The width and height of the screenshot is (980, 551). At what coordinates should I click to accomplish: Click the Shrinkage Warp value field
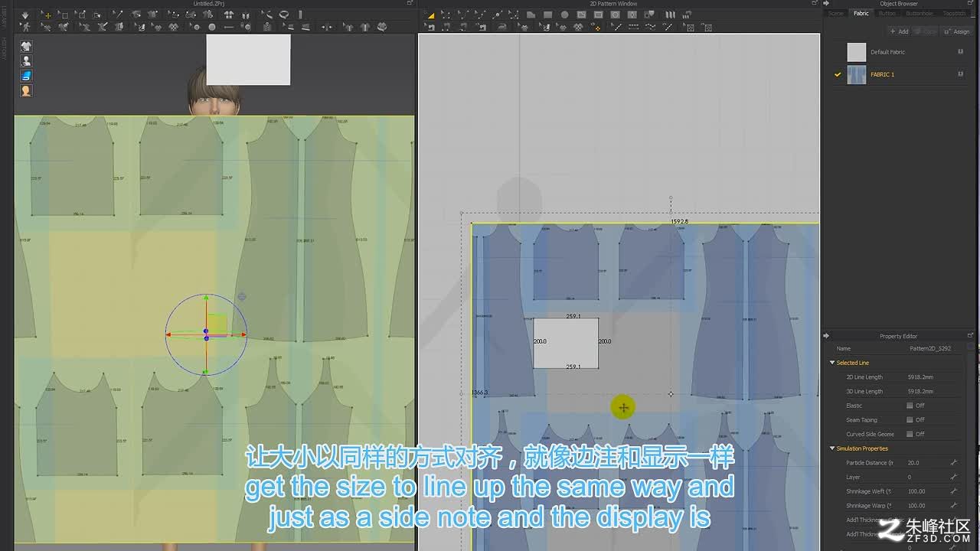(926, 506)
